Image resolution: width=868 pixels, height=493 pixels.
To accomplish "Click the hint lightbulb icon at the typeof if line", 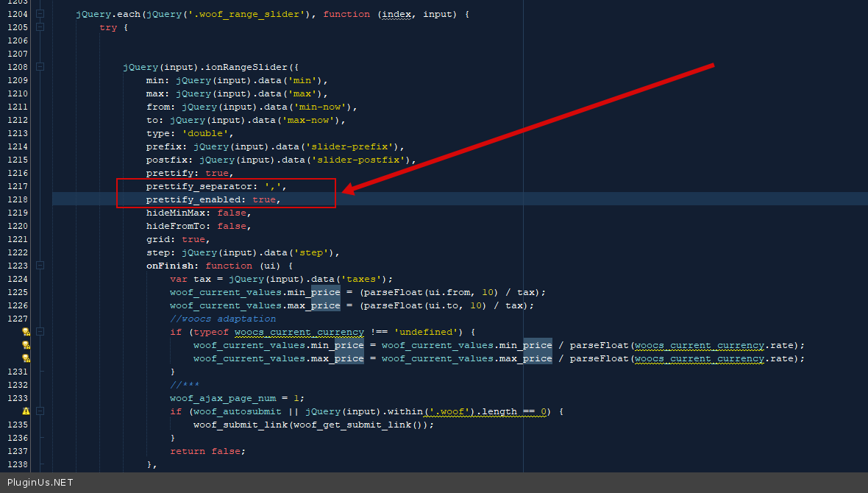I will [26, 332].
